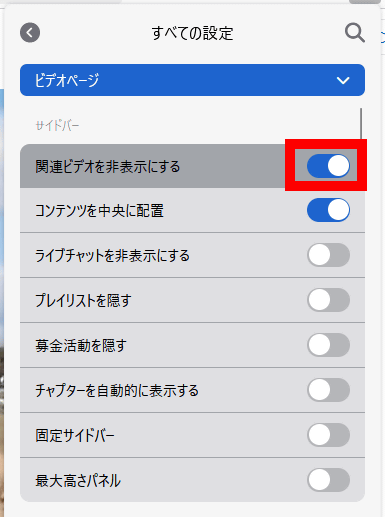This screenshot has height=517, width=385.
Task: Enable ライブチャットを非表示にする toggle
Action: pyautogui.click(x=328, y=255)
